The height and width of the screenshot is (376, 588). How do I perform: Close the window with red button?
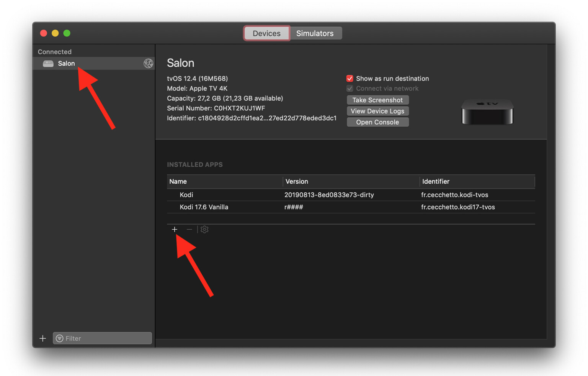point(44,33)
